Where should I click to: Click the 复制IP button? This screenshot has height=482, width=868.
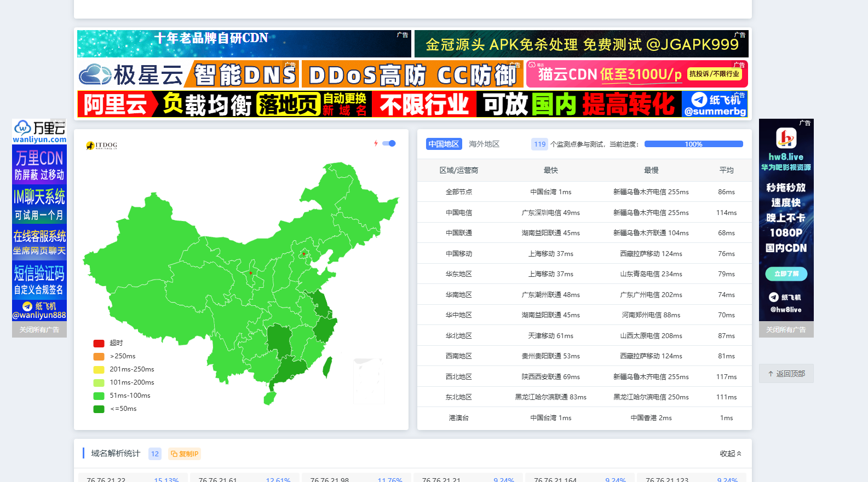point(185,454)
